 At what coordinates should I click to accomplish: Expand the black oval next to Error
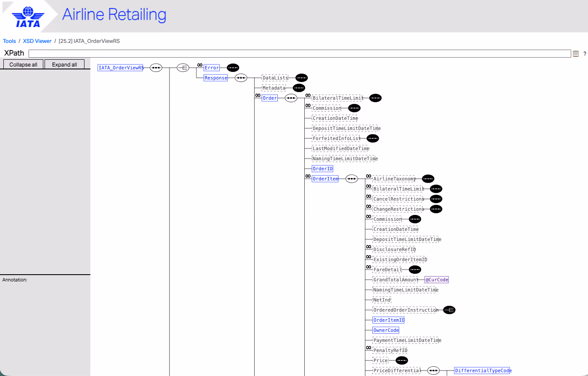(233, 68)
